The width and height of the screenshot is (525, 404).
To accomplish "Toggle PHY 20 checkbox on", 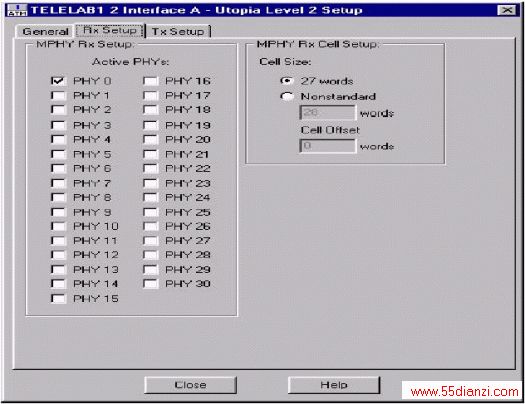I will (x=150, y=139).
